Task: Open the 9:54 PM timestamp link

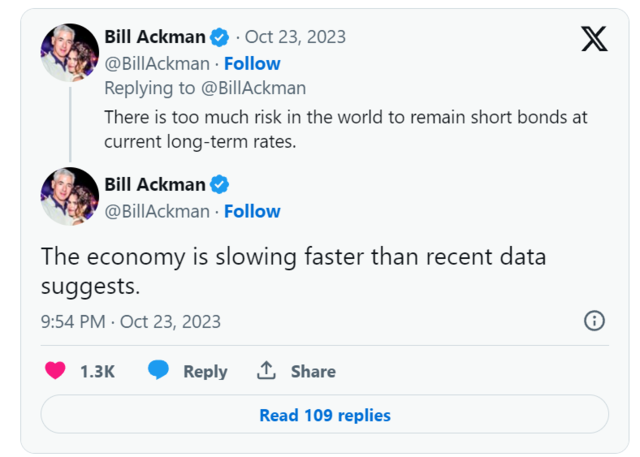Action: (130, 321)
